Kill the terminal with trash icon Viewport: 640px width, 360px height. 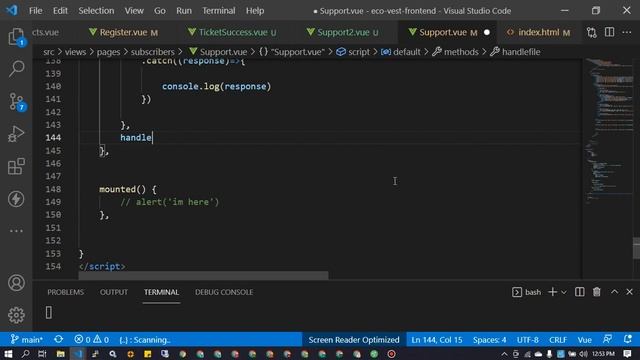[597, 292]
